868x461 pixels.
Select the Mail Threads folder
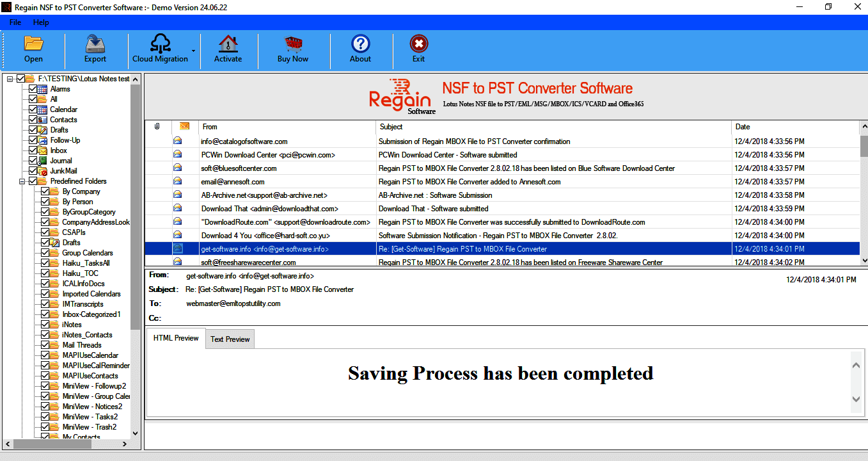(x=82, y=345)
